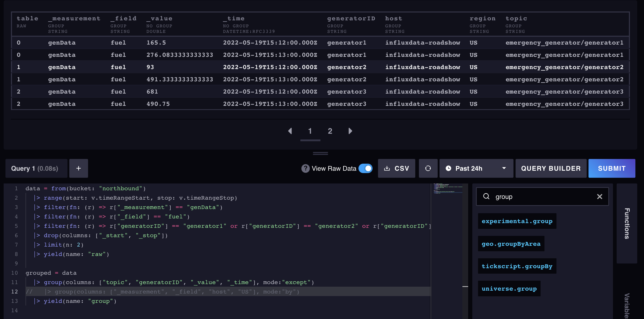This screenshot has width=644, height=319.
Task: Go to previous page of results
Action: pyautogui.click(x=290, y=131)
